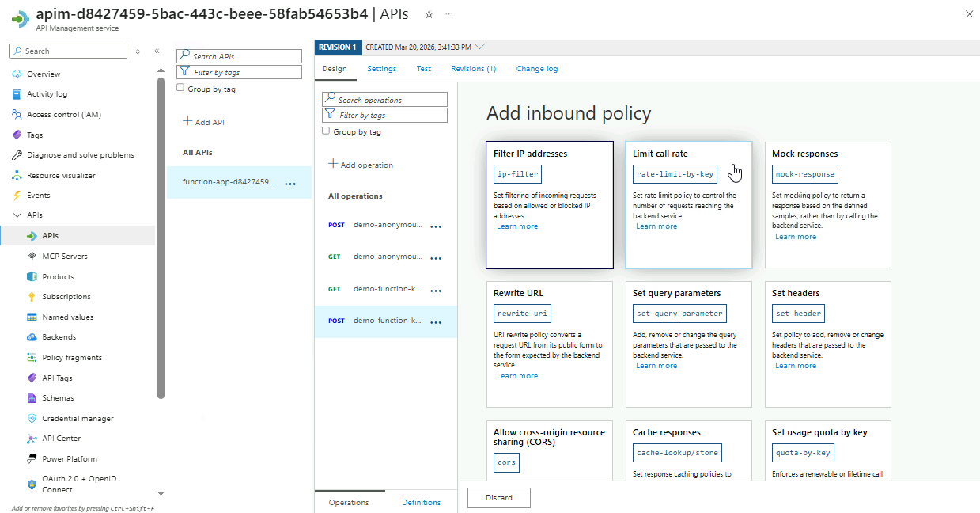Screen dimensions: 980x513
Task: Toggle Group by tag for operations
Action: coord(326,131)
